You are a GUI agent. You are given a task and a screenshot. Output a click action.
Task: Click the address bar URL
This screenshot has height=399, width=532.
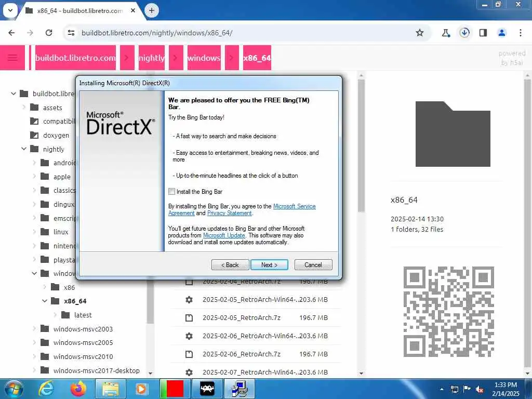(157, 33)
